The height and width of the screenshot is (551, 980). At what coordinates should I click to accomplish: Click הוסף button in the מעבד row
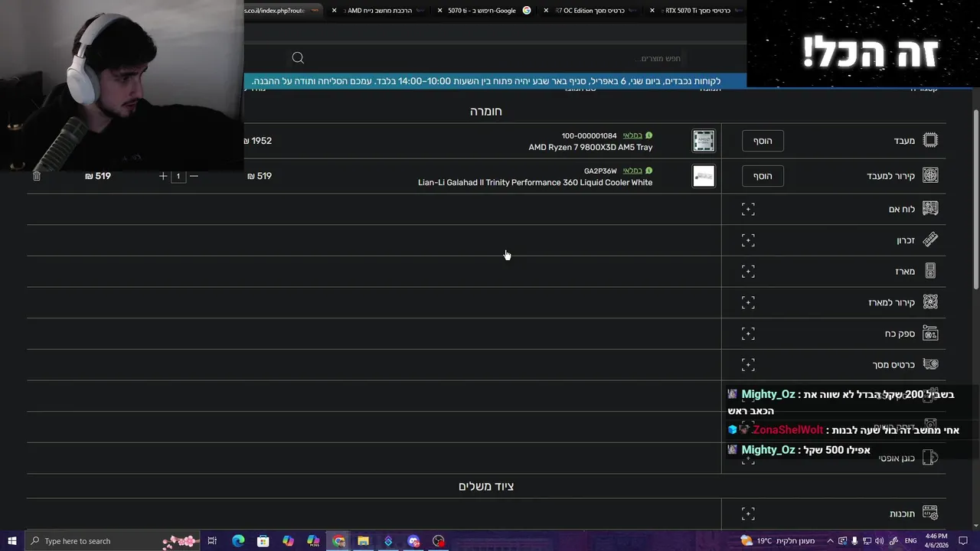click(x=763, y=141)
